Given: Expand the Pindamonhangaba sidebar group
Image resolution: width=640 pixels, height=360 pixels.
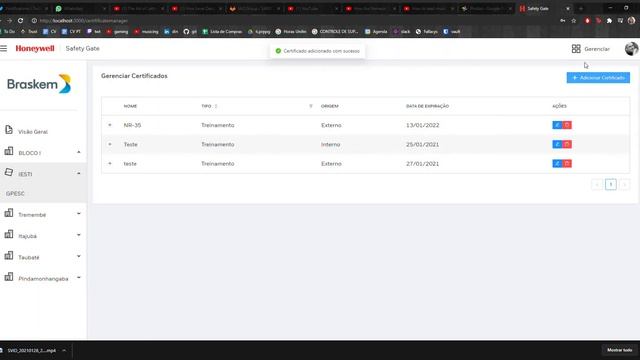Looking at the screenshot, I should (79, 278).
